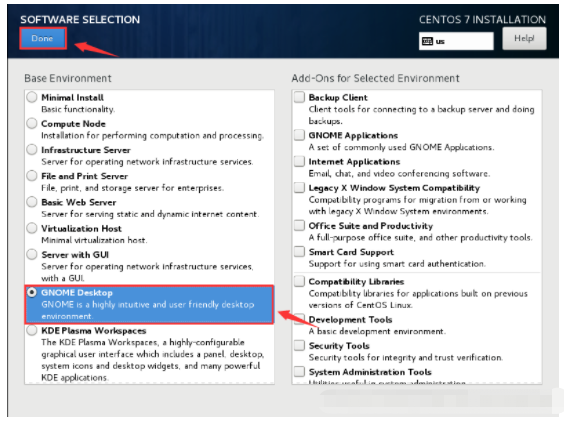Image resolution: width=567 pixels, height=425 pixels.
Task: Pick the File and Print Server option
Action: 32,176
